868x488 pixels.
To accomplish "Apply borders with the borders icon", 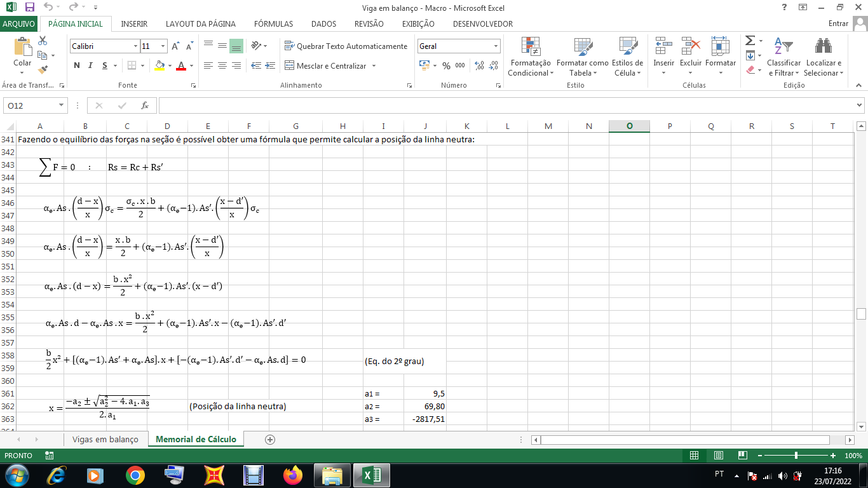I will tap(132, 65).
